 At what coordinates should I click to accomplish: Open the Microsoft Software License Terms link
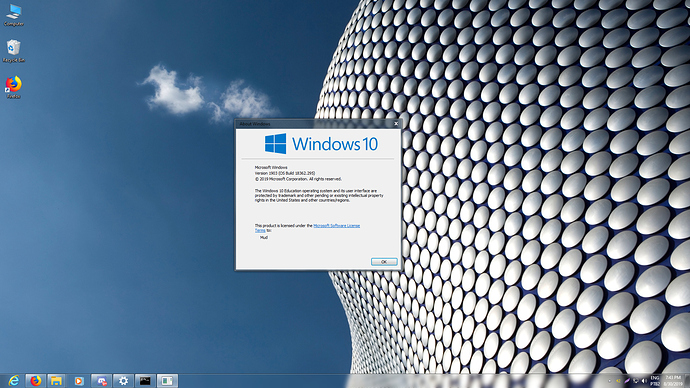click(307, 228)
